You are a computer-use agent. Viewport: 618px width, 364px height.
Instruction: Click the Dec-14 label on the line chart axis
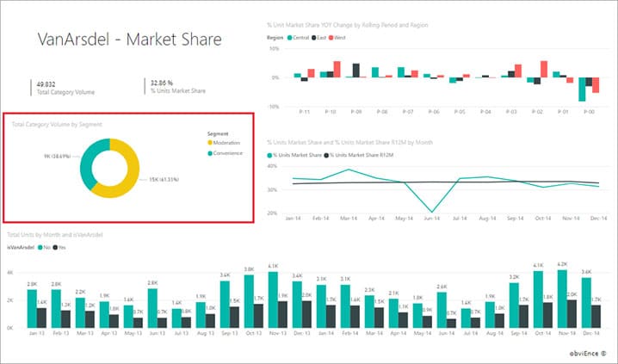[599, 219]
